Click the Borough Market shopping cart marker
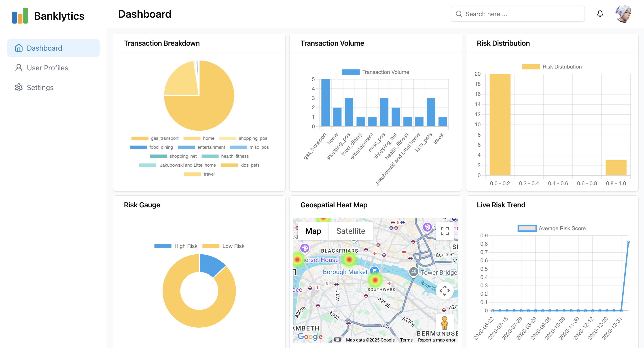The image size is (644, 348). click(374, 271)
